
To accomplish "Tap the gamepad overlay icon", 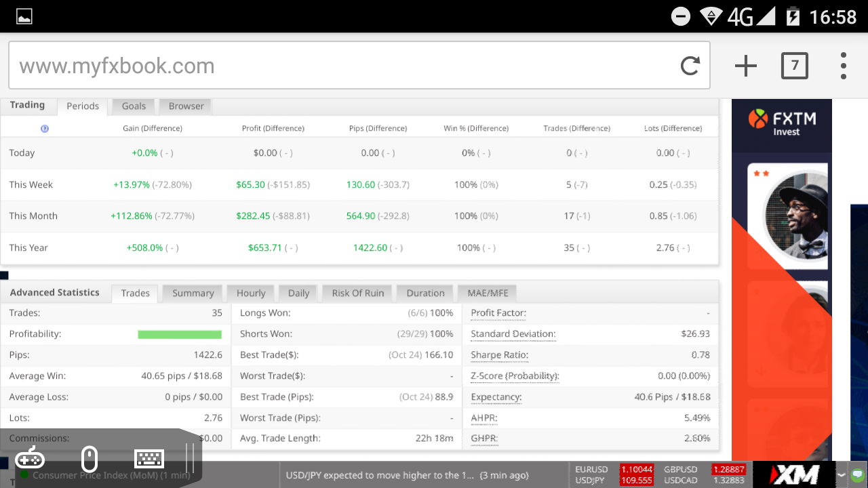I will (x=30, y=459).
